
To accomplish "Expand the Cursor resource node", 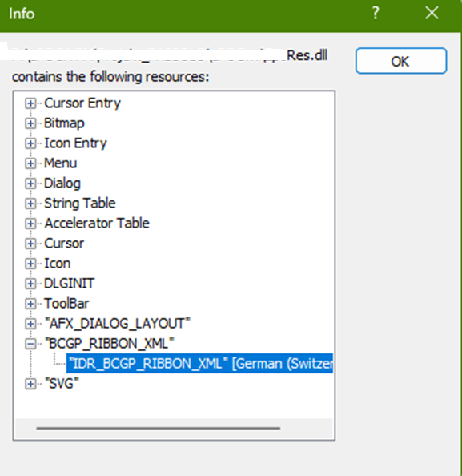I will 30,244.
